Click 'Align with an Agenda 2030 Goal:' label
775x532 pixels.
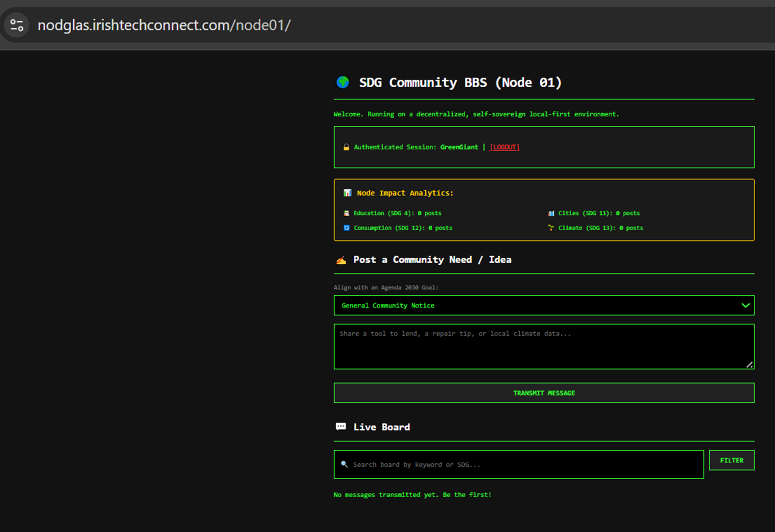pos(386,288)
